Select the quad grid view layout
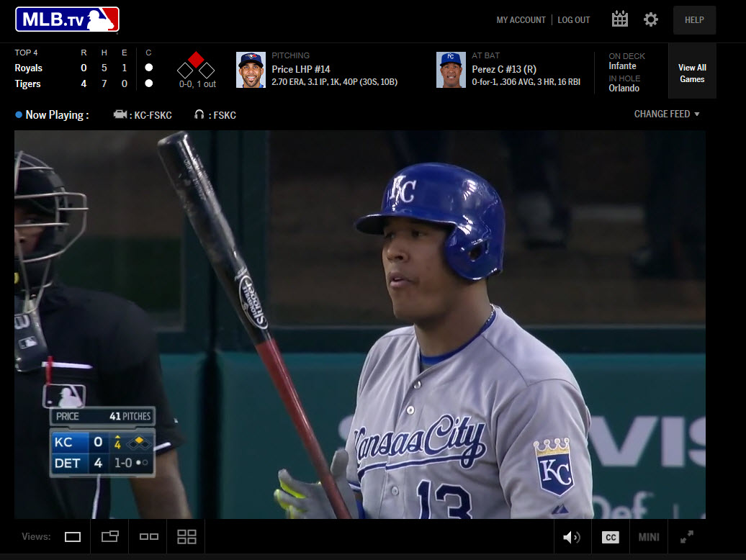The width and height of the screenshot is (746, 560). click(x=186, y=537)
